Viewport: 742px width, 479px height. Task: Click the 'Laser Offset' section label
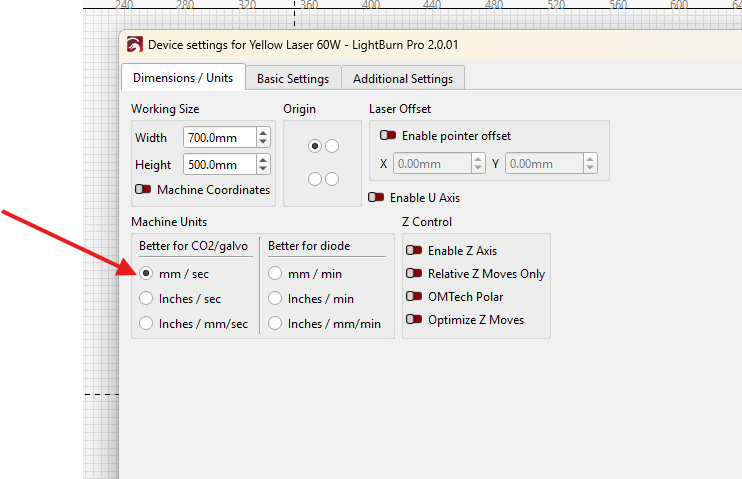click(x=400, y=109)
